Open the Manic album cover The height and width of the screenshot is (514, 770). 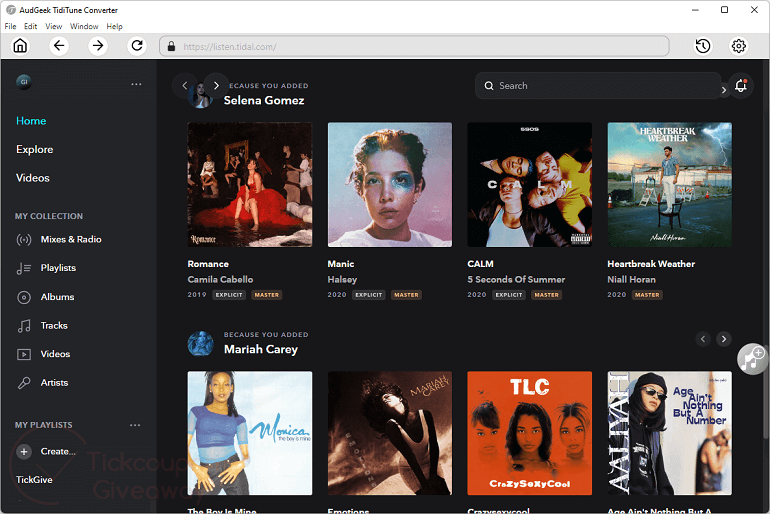pyautogui.click(x=389, y=185)
